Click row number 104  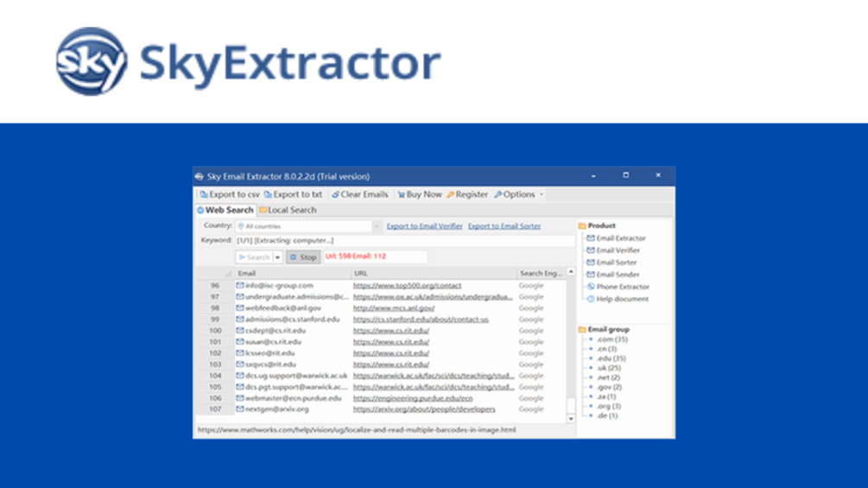pos(215,376)
